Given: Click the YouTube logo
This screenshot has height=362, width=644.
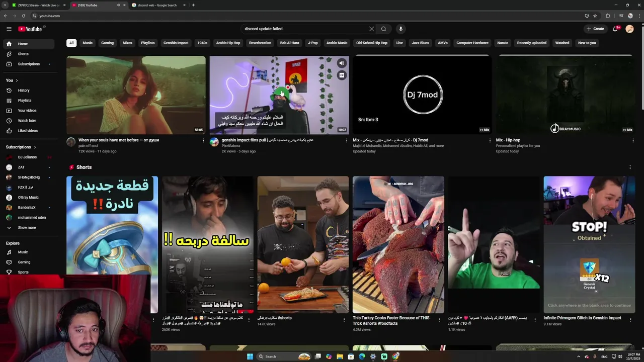Looking at the screenshot, I should tap(30, 29).
